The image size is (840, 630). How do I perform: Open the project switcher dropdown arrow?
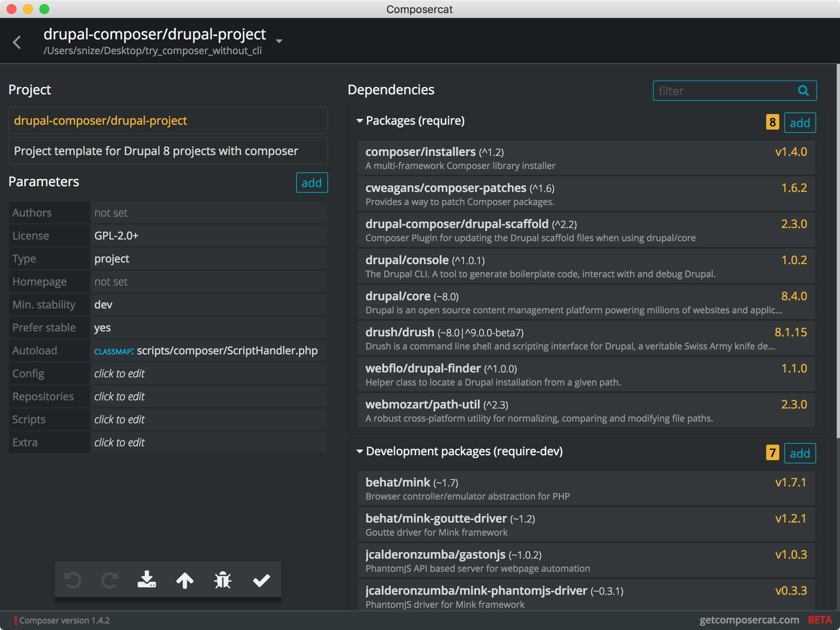pos(279,41)
